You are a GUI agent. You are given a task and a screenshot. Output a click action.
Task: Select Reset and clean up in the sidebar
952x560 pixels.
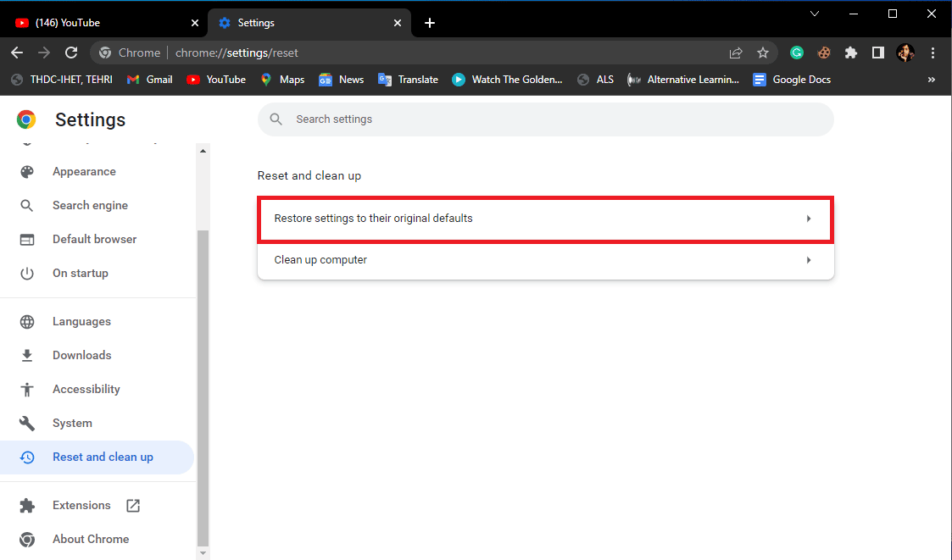(x=97, y=457)
